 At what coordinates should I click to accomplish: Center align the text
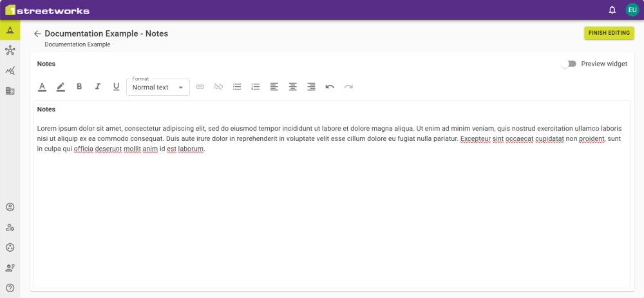293,87
